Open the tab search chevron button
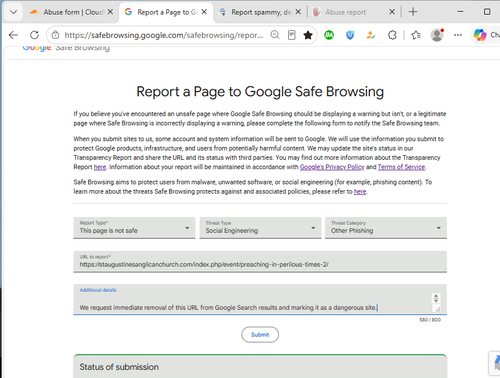This screenshot has height=378, width=500. coord(13,12)
